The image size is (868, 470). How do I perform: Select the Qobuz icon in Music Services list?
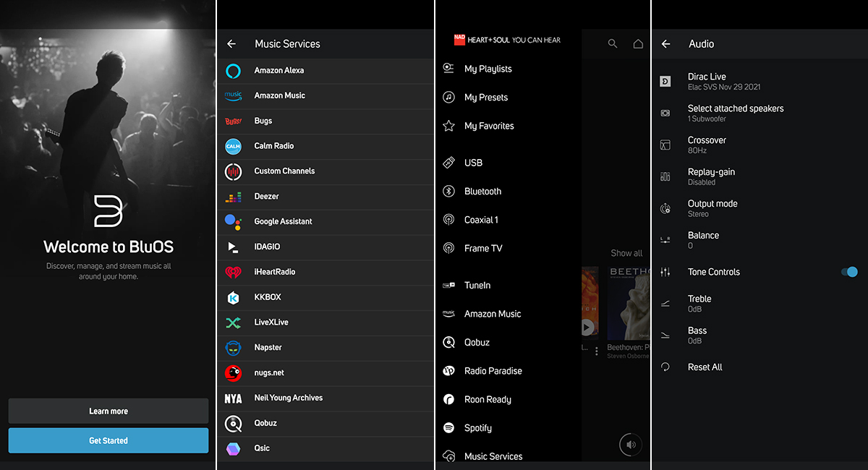tap(233, 423)
